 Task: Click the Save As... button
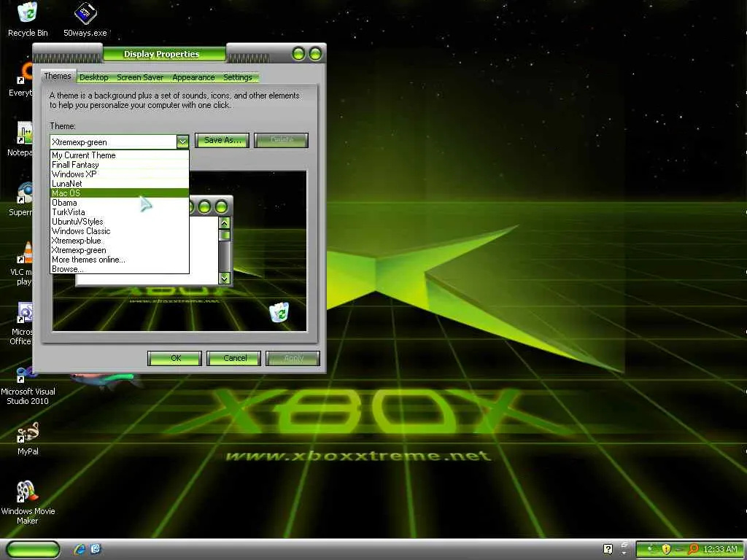pyautogui.click(x=222, y=140)
